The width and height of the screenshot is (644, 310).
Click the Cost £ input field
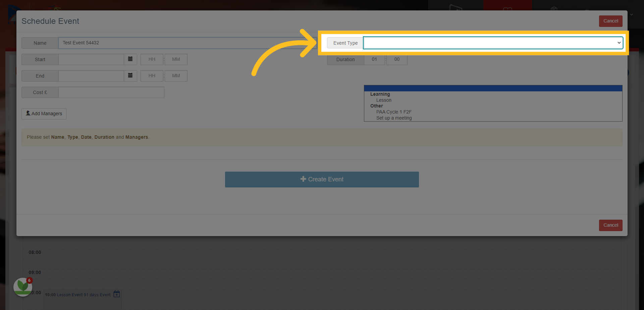[x=111, y=92]
